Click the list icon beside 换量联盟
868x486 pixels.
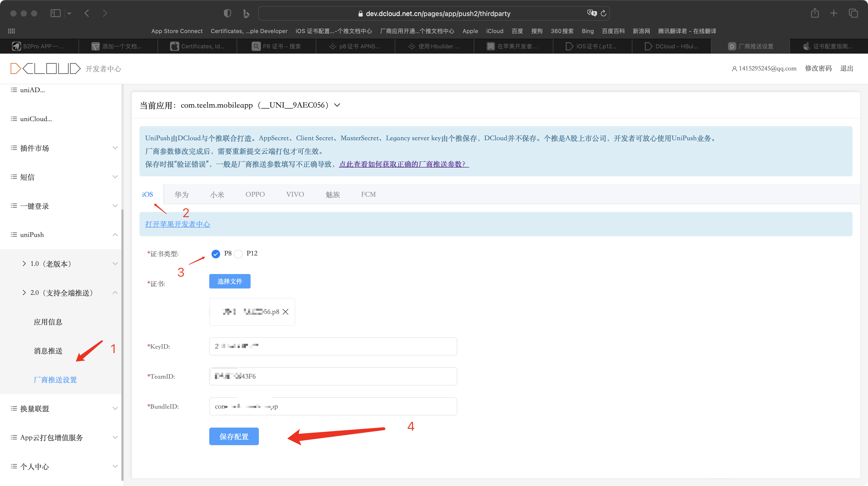[x=14, y=408]
